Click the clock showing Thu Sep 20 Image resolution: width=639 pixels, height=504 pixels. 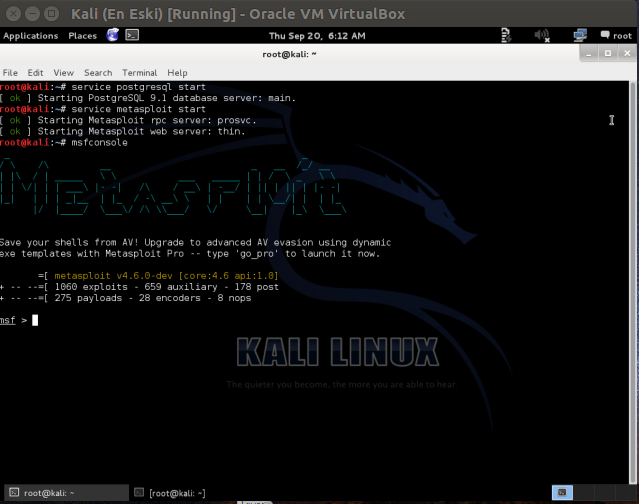click(317, 36)
